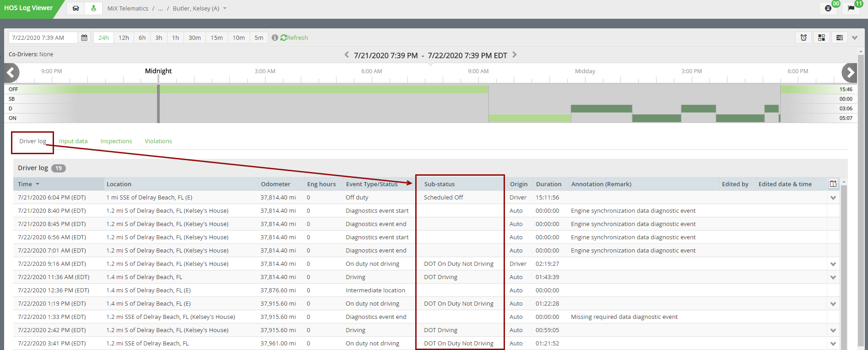
Task: Click the Refresh link
Action: pyautogui.click(x=294, y=38)
